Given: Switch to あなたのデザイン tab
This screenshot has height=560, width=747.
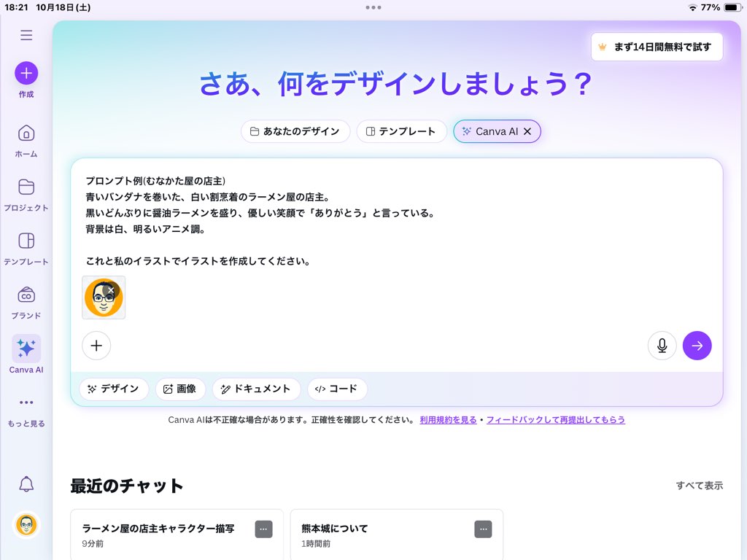Looking at the screenshot, I should pos(295,131).
